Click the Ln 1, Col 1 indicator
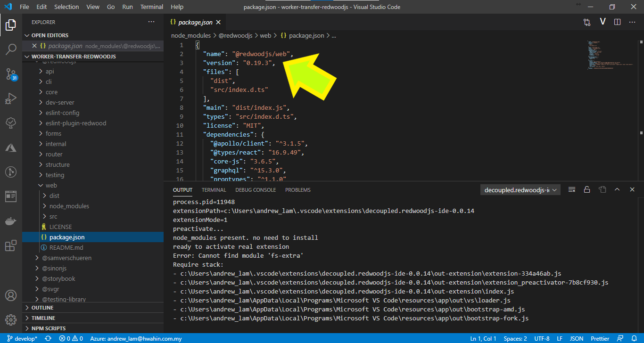The height and width of the screenshot is (343, 644). click(483, 338)
